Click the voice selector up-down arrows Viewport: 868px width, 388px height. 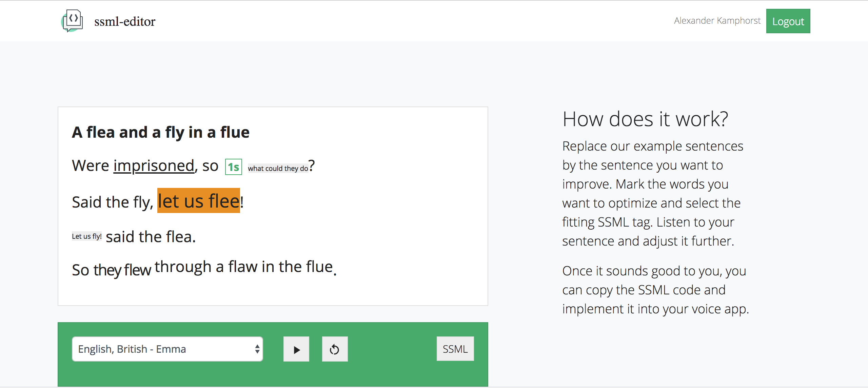[x=257, y=349]
